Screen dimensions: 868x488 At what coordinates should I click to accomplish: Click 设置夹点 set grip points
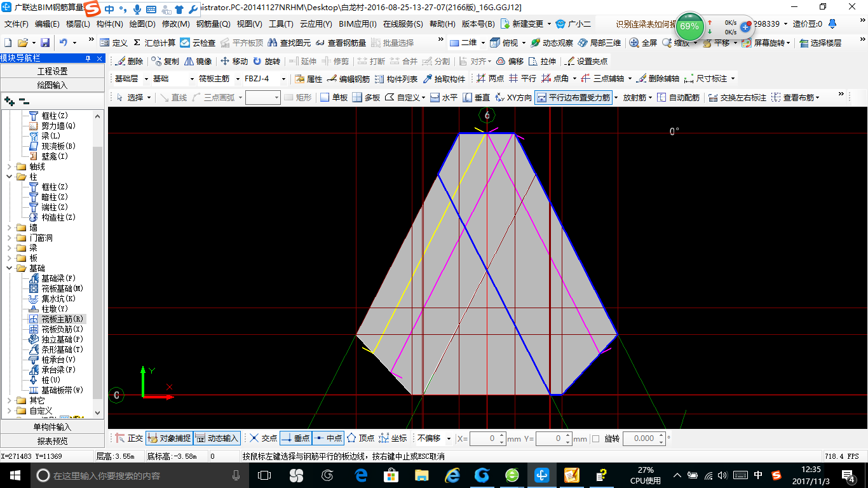tap(586, 62)
